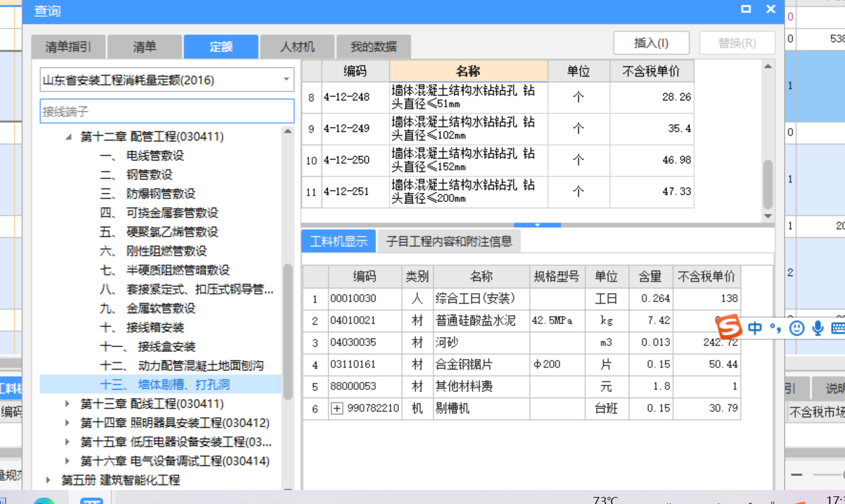
Task: Click the 综合工日(安装) material row
Action: [x=521, y=298]
